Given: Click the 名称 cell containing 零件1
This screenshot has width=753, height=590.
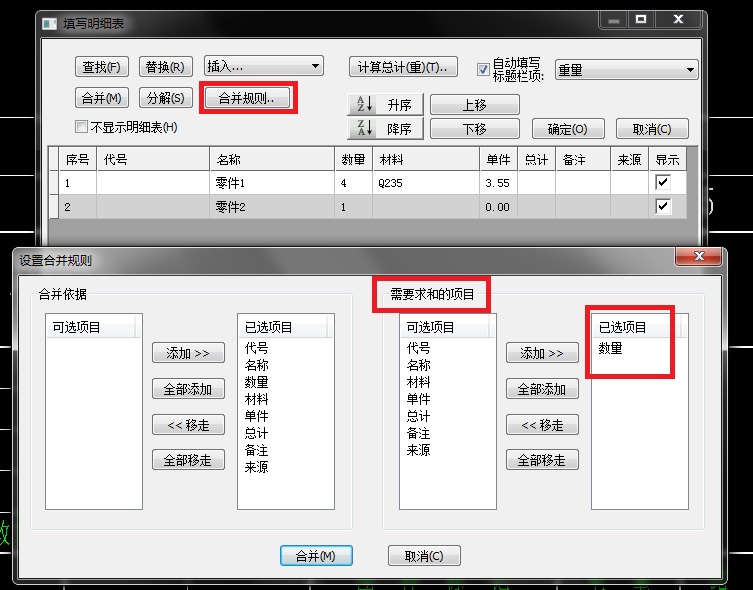Looking at the screenshot, I should click(x=270, y=183).
